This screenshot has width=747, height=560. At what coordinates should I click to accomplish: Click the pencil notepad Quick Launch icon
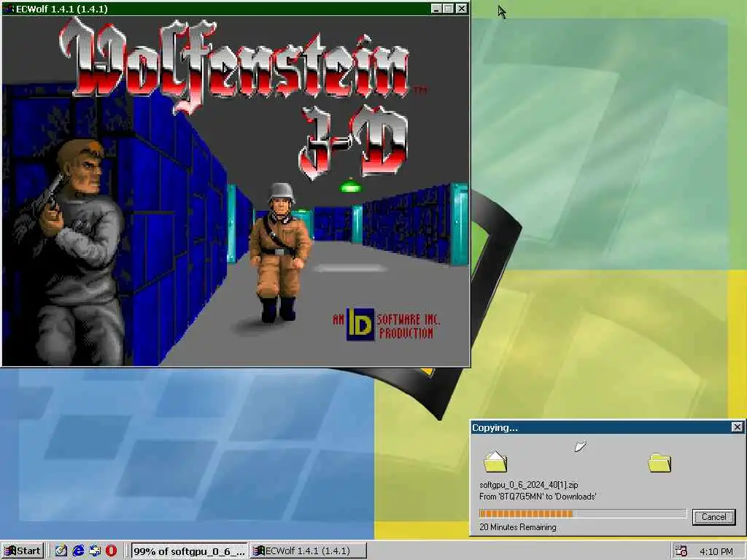pyautogui.click(x=61, y=551)
